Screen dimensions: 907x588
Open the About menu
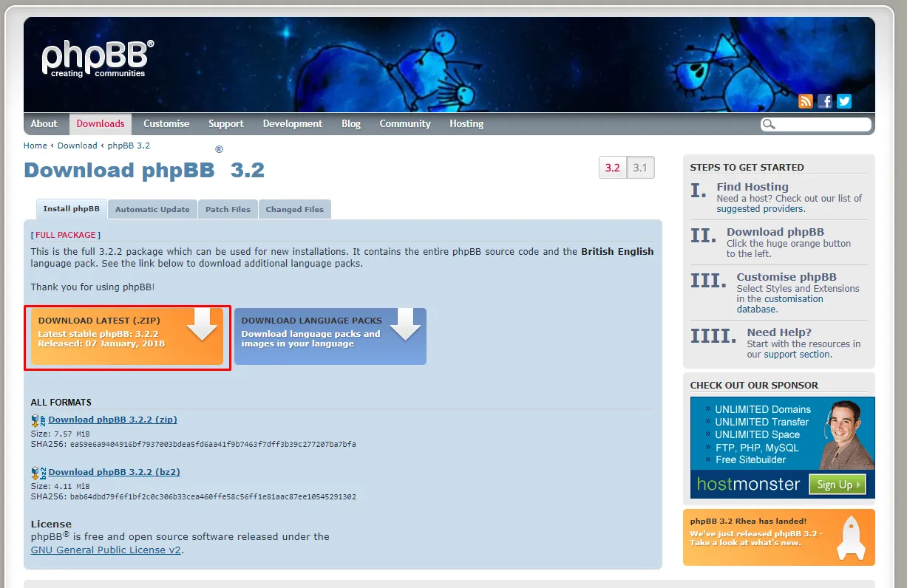44,123
